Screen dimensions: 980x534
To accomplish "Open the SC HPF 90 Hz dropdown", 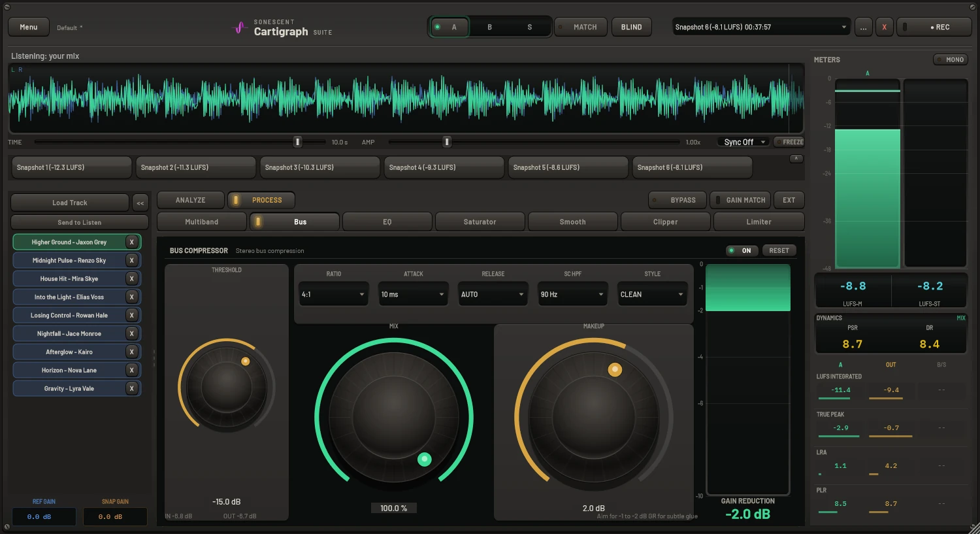I will point(572,294).
